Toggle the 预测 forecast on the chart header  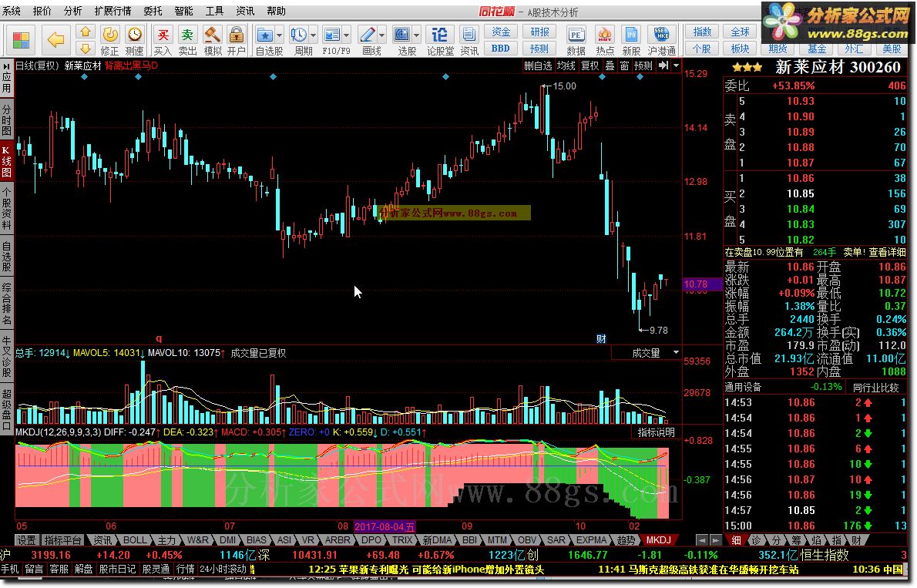(643, 66)
